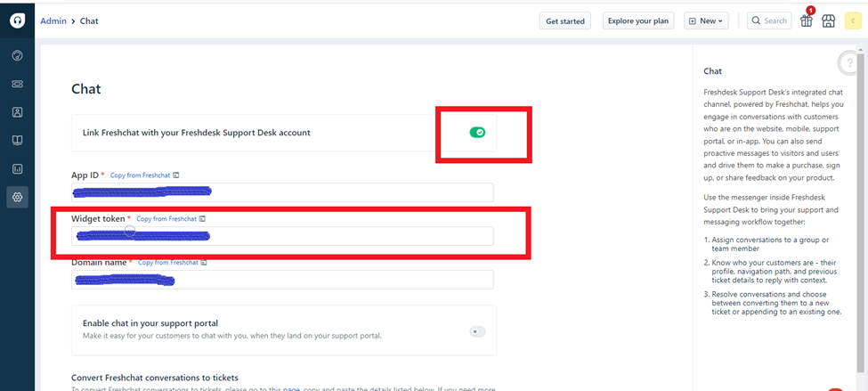The image size is (868, 391).
Task: Click the help question mark icon
Action: (x=850, y=63)
